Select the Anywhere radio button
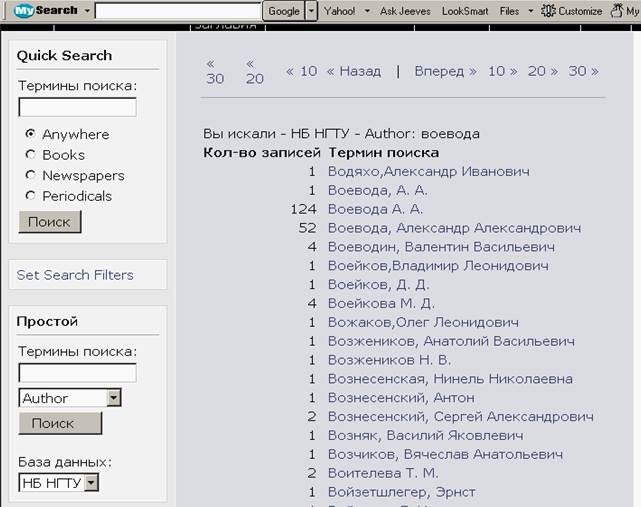Screen dimensions: 641x507 (x=31, y=134)
